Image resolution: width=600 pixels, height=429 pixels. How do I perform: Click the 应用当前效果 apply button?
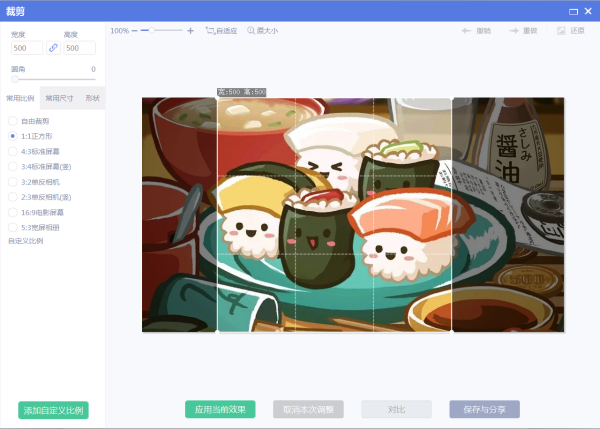[220, 409]
